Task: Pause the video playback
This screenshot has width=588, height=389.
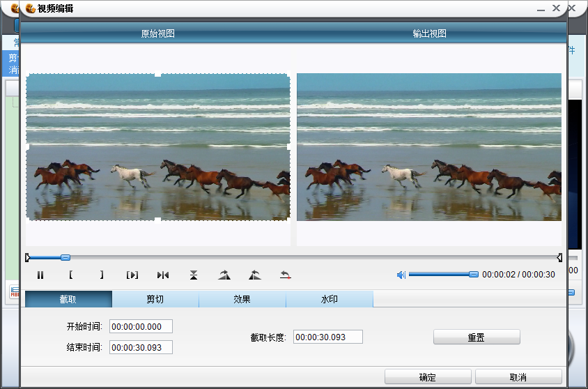Action: (40, 275)
